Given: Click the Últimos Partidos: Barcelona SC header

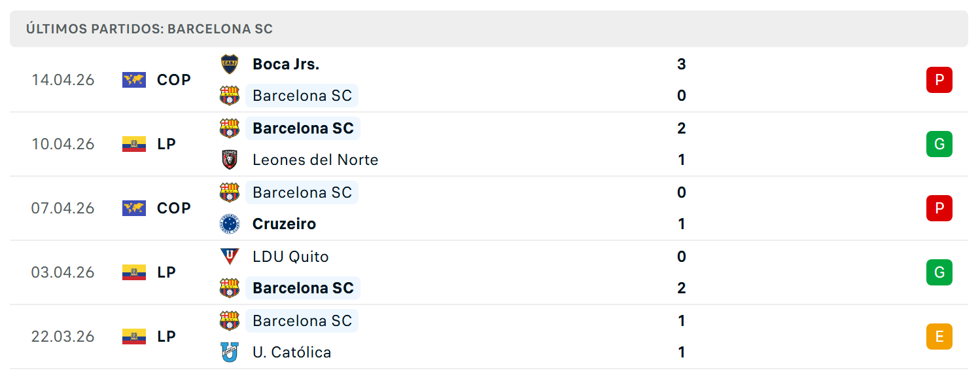Looking at the screenshot, I should [x=149, y=29].
